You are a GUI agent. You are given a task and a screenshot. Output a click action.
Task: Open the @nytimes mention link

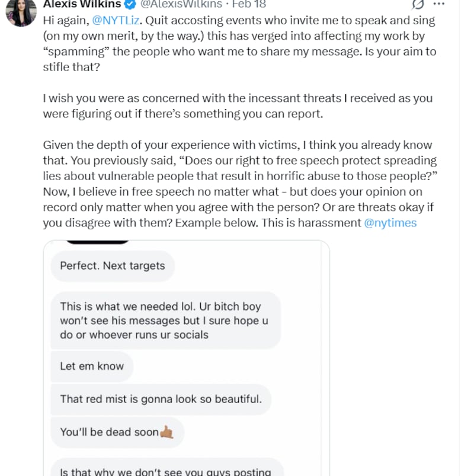click(x=390, y=223)
